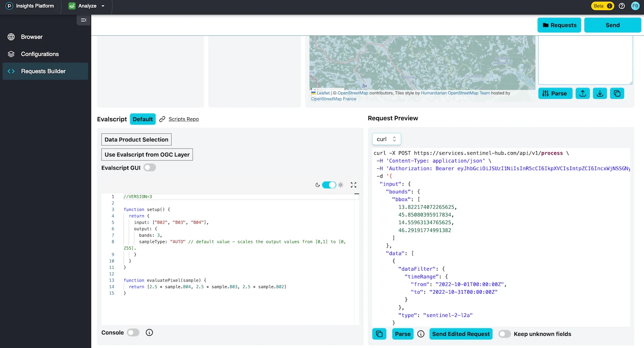Enable the Console toggle
Screen dimensions: 644x348
(x=133, y=332)
